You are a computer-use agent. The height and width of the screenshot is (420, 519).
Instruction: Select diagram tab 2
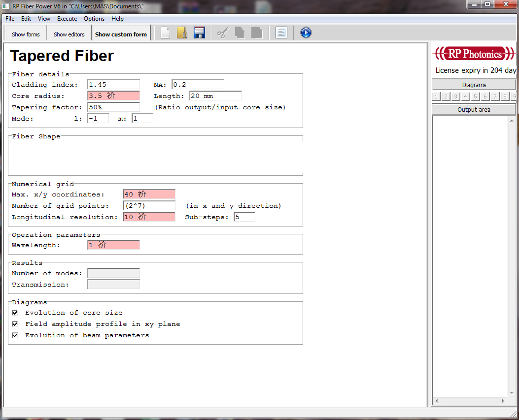[446, 97]
